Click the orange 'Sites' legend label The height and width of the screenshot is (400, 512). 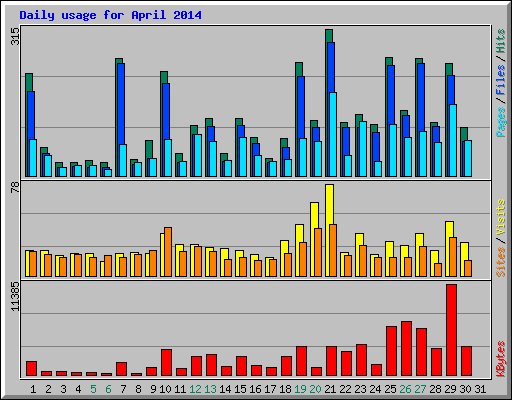click(x=500, y=262)
